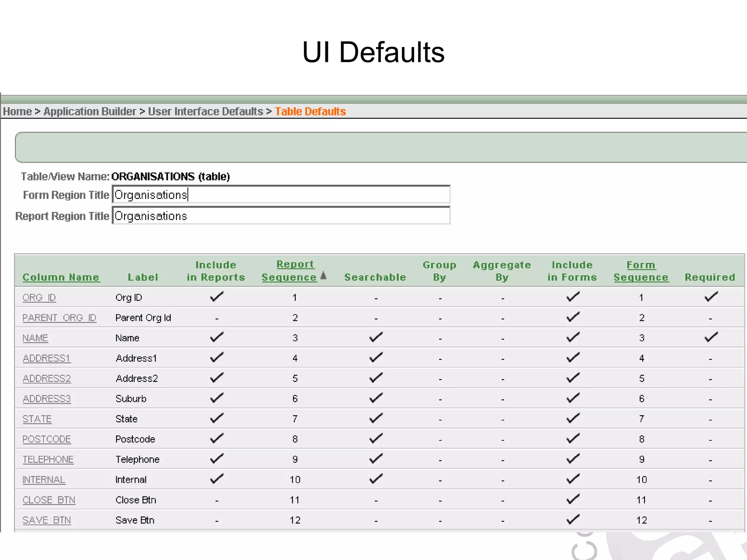
Task: Select the Table Defaults breadcrumb
Action: (310, 112)
